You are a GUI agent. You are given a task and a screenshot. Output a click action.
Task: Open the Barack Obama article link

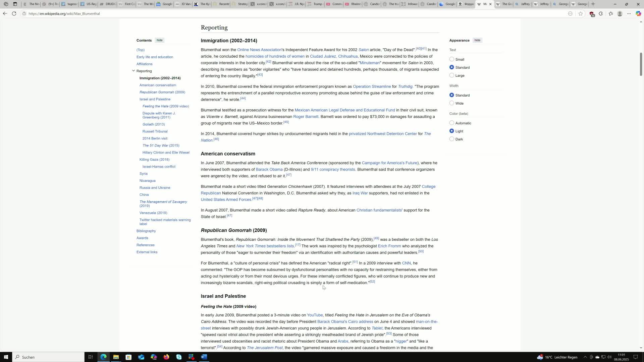(269, 169)
